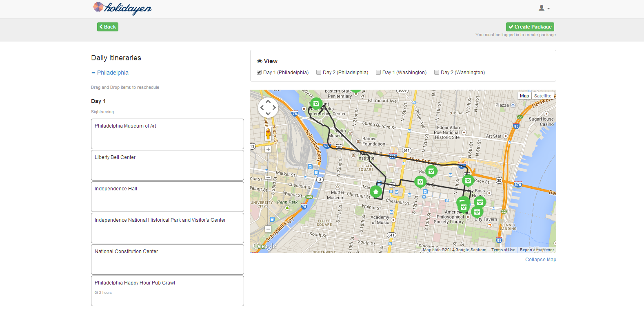Click the Street View pegman icon
The image size is (644, 311).
tap(268, 134)
